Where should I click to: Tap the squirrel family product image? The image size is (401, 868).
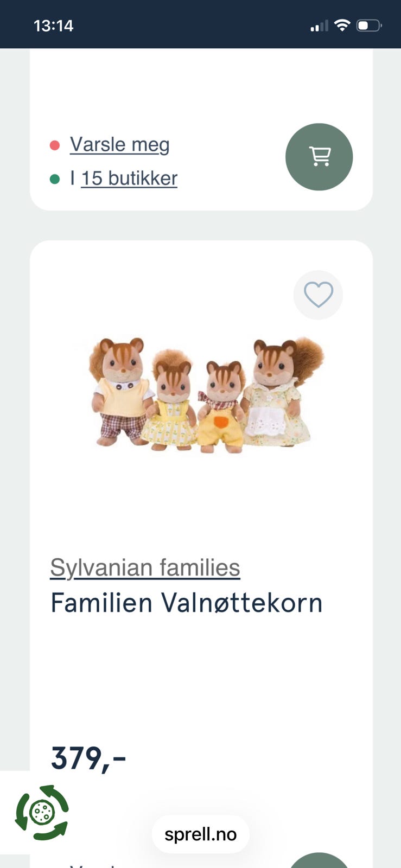pyautogui.click(x=205, y=394)
